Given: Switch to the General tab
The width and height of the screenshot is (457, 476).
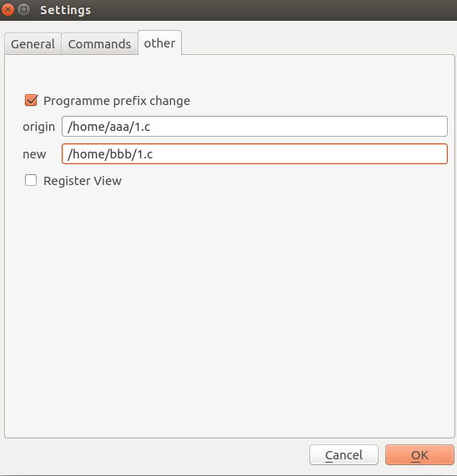Looking at the screenshot, I should [x=33, y=44].
